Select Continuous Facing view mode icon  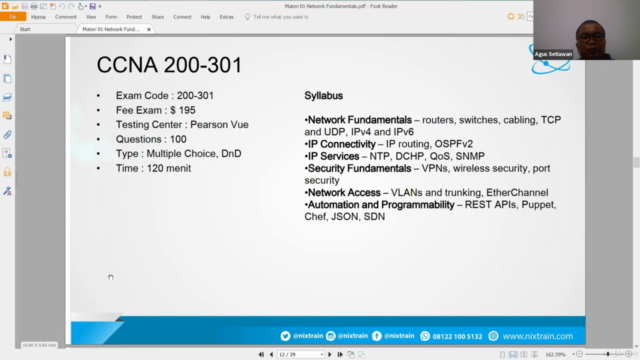pos(534,355)
